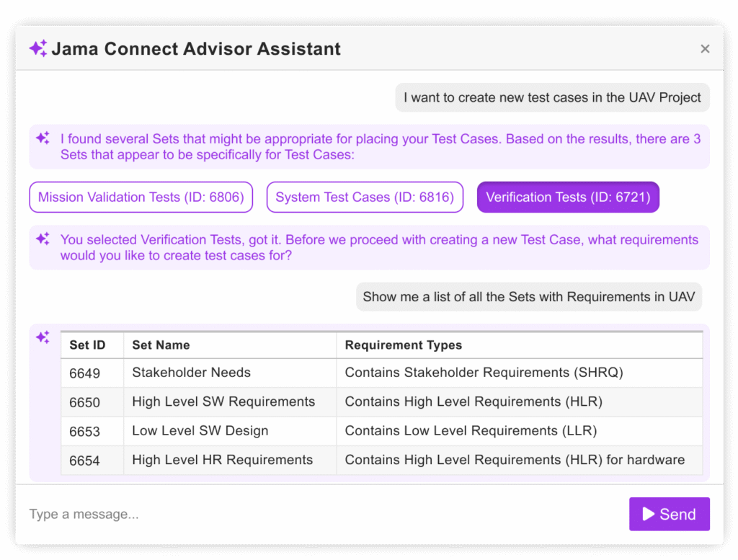Close the Jama Connect Advisor Assistant dialog
Viewport: 738px width, 560px height.
(705, 49)
